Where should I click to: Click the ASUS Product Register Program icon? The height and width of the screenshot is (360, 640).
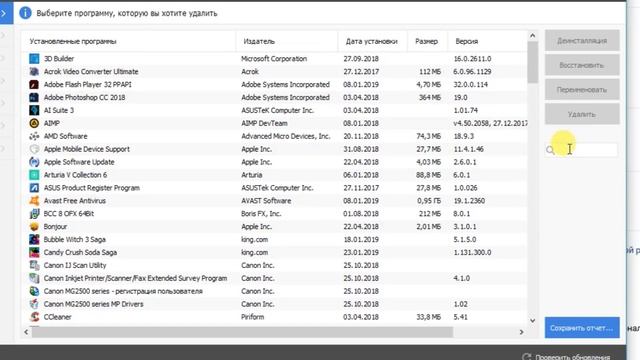[x=34, y=188]
